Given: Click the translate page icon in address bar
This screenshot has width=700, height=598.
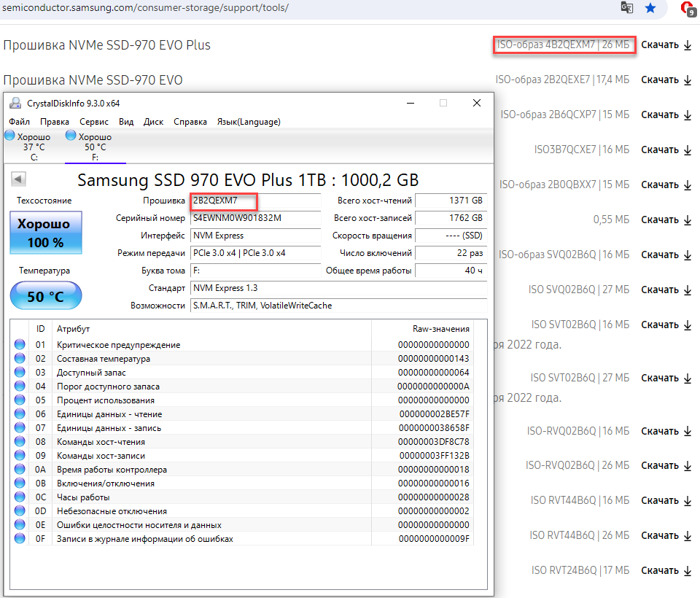Looking at the screenshot, I should coord(627,7).
